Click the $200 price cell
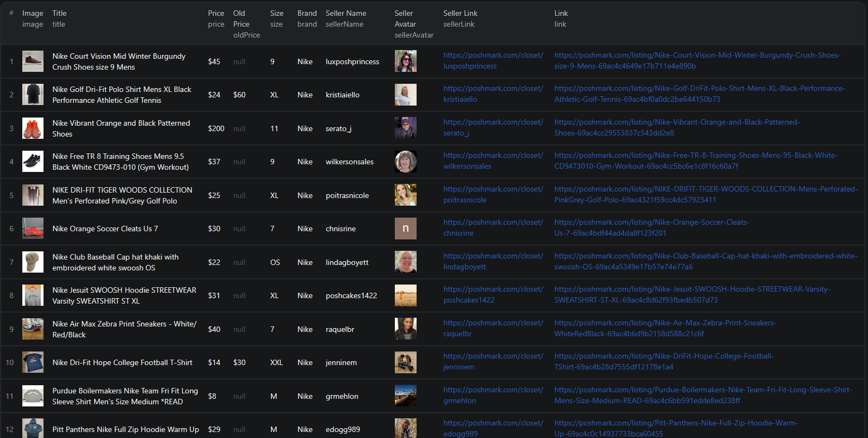The image size is (868, 438). (x=216, y=128)
